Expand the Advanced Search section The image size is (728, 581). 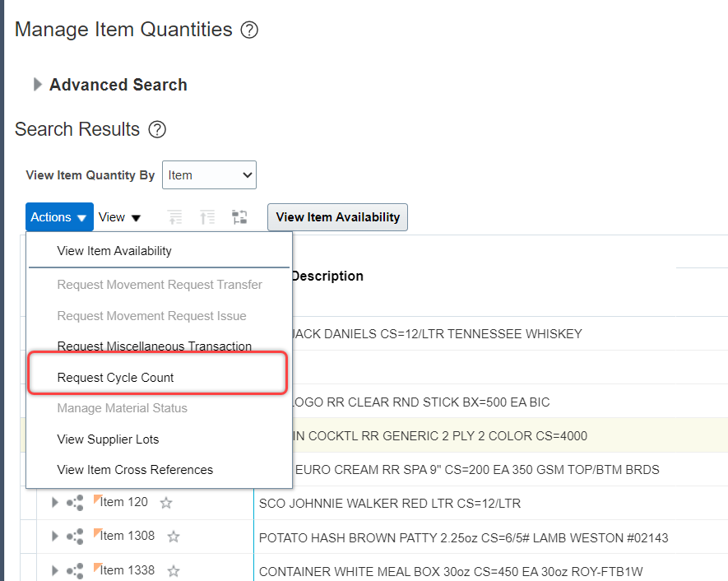point(38,84)
